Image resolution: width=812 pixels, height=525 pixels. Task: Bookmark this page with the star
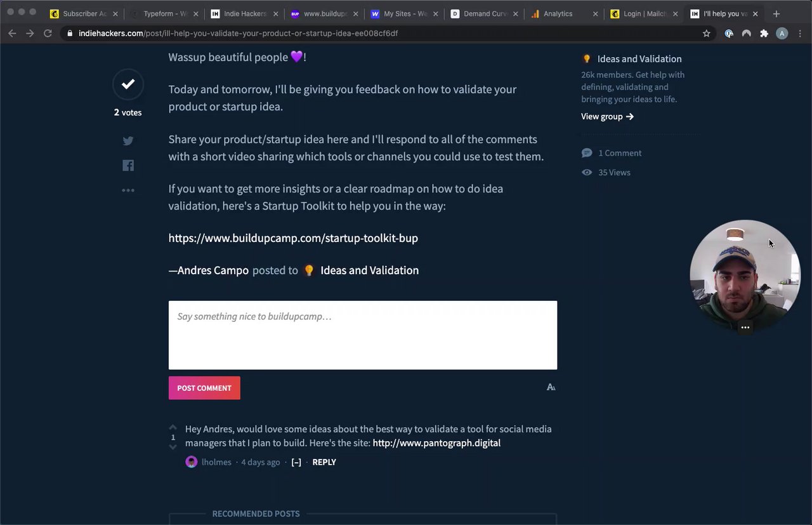(x=706, y=34)
